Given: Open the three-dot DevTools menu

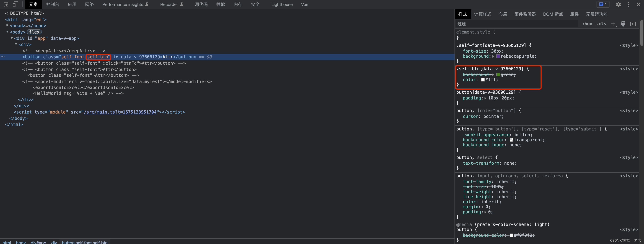Looking at the screenshot, I should click(629, 4).
